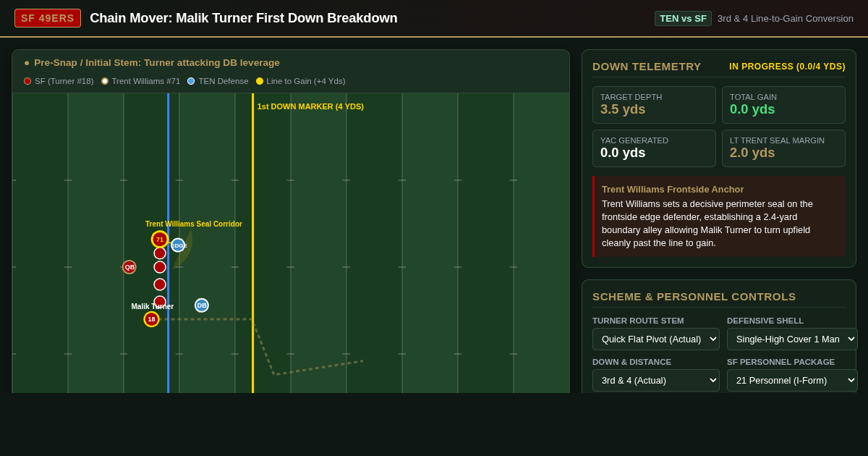
Task: Click the red lineman dot next to QB
Action: pyautogui.click(x=160, y=267)
